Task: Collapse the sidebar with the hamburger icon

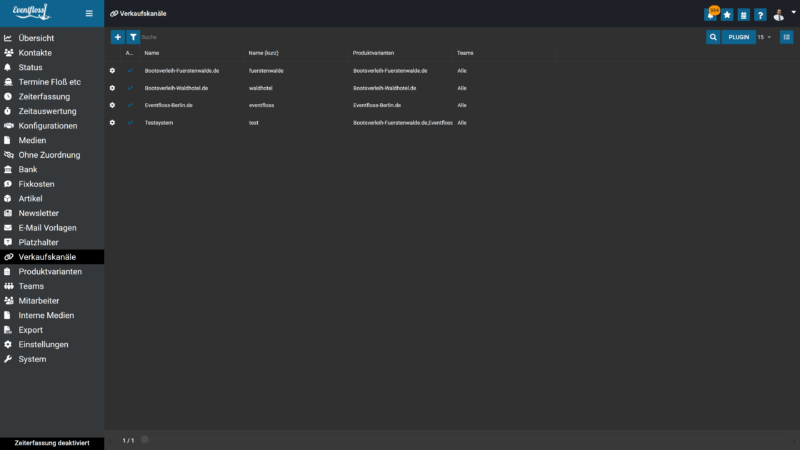Action: [x=89, y=13]
